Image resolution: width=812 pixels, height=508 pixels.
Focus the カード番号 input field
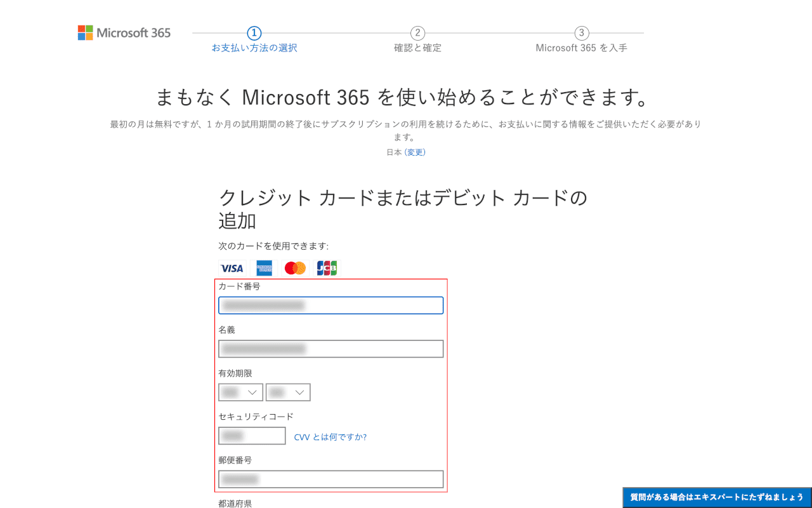pos(331,305)
